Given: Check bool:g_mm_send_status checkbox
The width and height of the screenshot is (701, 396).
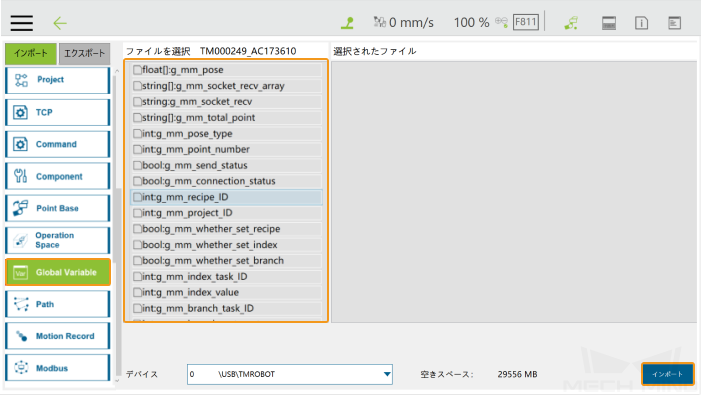Looking at the screenshot, I should click(137, 165).
